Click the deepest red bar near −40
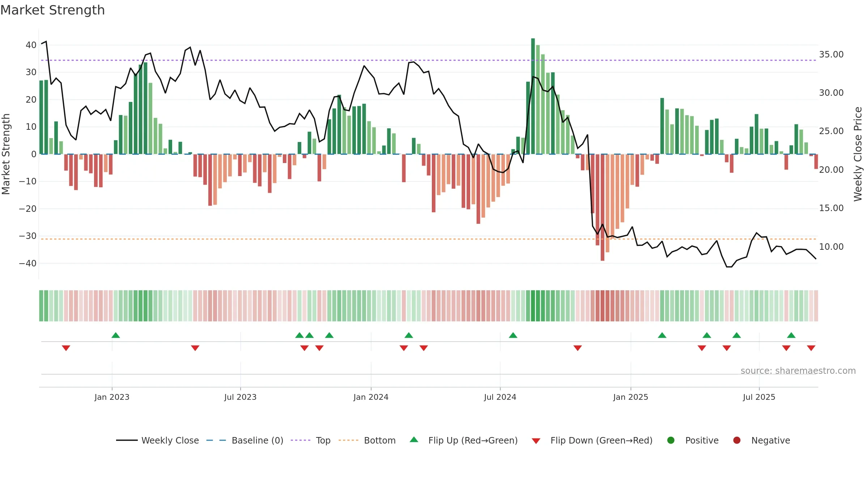Viewport: 868px width, 488px height. [602, 207]
